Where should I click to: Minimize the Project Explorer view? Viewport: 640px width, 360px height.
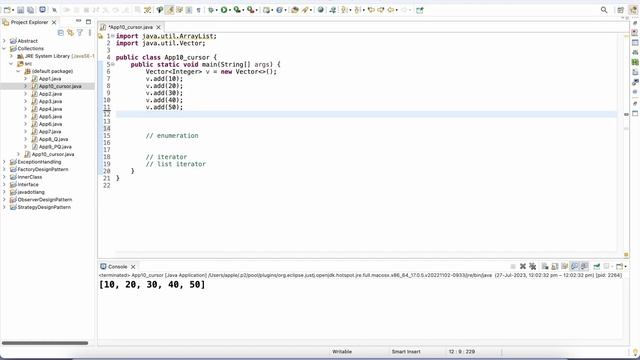(78, 21)
